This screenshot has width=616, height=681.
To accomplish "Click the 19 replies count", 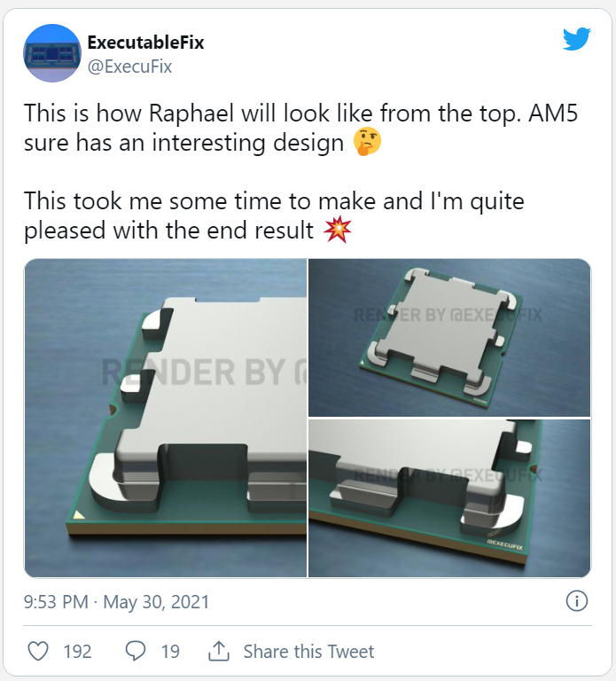I will click(x=170, y=652).
